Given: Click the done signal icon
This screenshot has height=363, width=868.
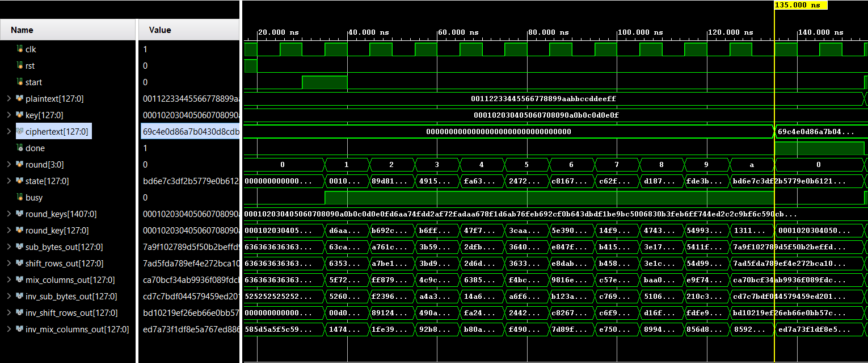Looking at the screenshot, I should coord(20,148).
